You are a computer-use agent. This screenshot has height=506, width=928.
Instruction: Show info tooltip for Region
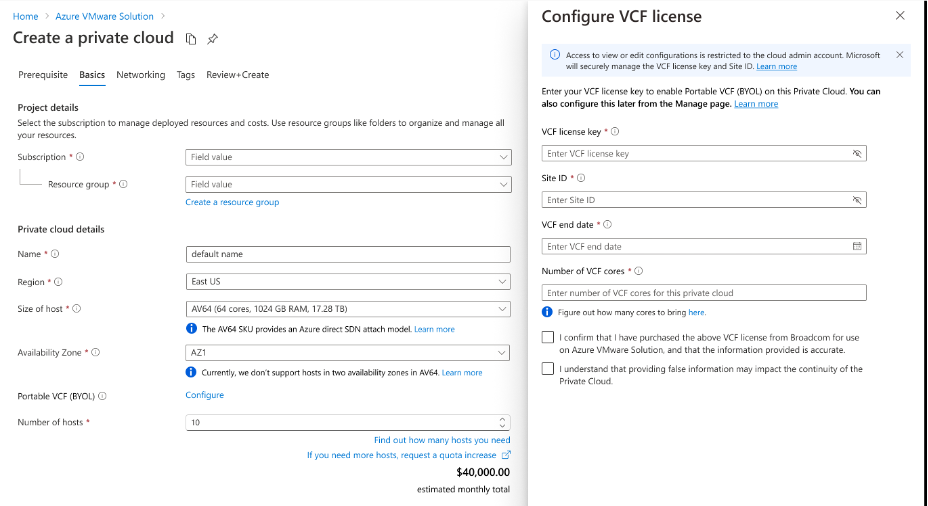pos(58,282)
